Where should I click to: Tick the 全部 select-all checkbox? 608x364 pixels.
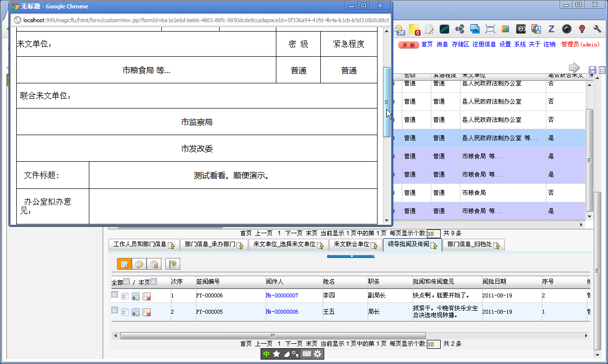[x=127, y=282]
